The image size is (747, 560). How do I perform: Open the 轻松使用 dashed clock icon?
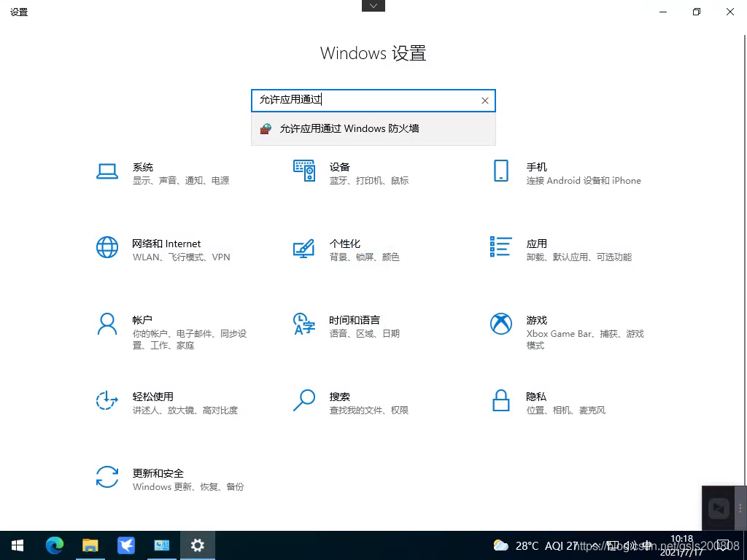click(x=107, y=400)
